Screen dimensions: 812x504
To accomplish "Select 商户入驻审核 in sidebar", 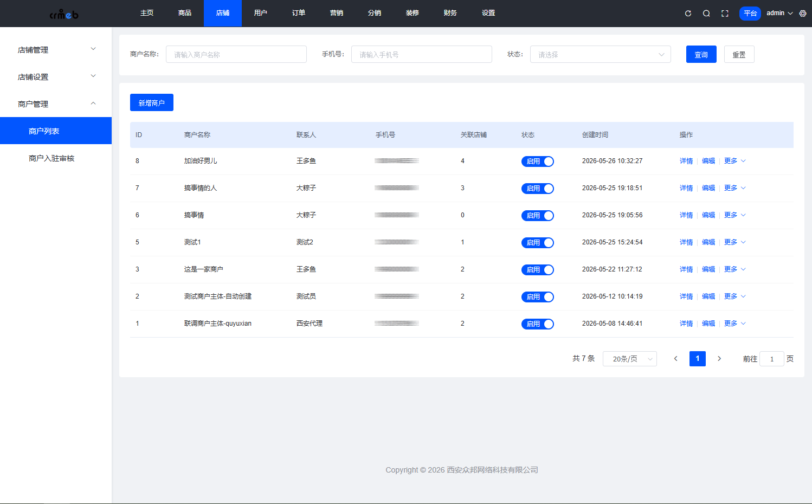I will (56, 158).
